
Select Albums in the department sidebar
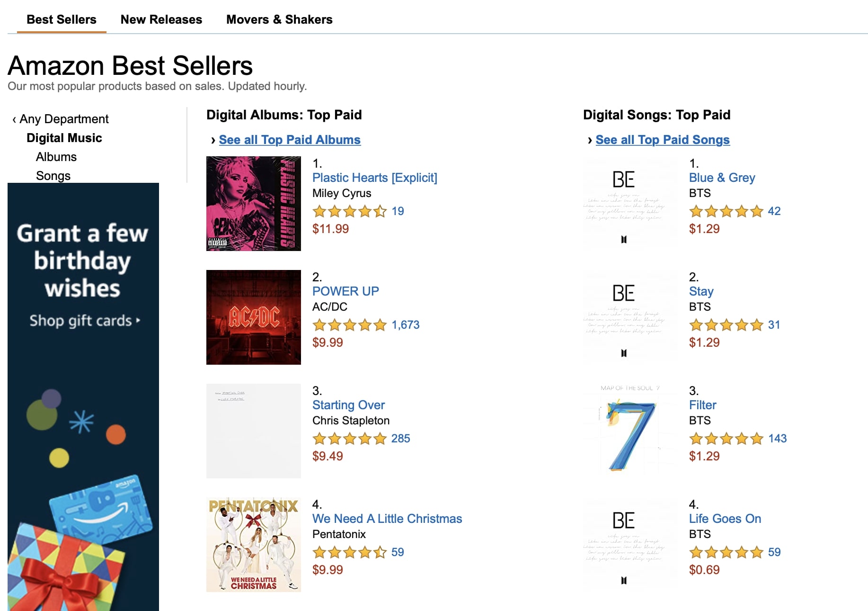pyautogui.click(x=56, y=157)
